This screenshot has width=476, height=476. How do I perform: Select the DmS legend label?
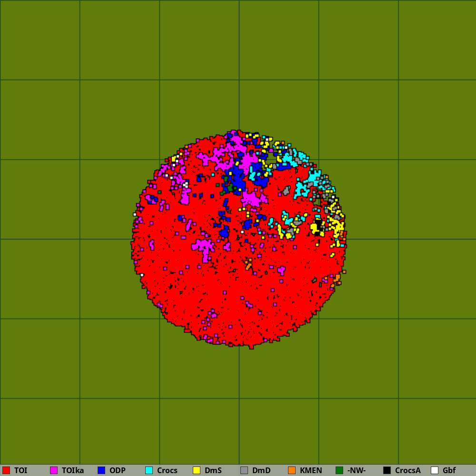pos(213,470)
